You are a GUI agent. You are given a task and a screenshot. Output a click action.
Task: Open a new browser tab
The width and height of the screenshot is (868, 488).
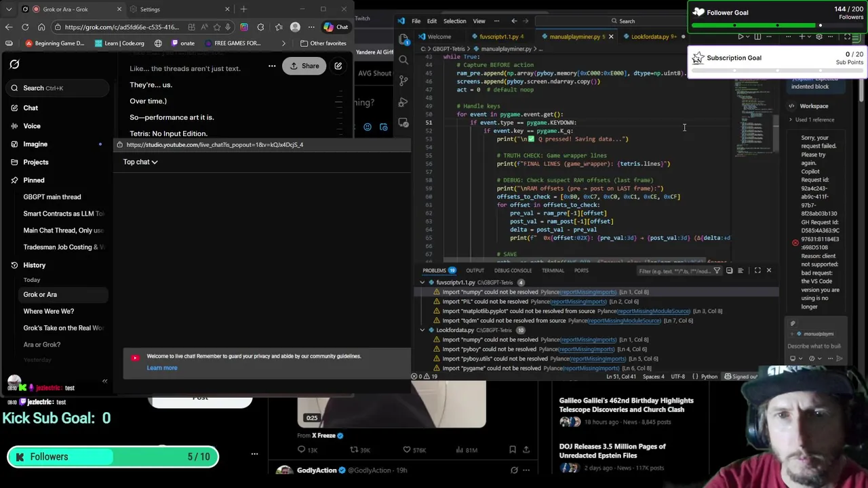pos(243,9)
